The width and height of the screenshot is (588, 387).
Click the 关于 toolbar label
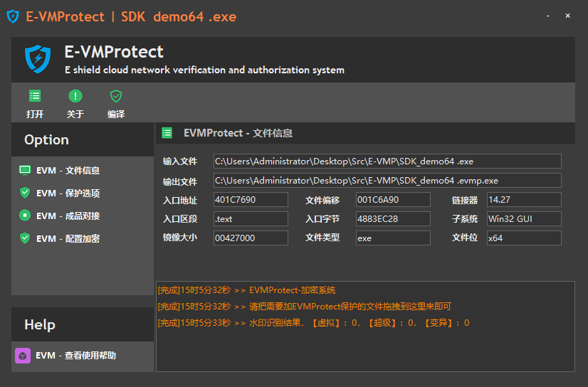pos(75,115)
